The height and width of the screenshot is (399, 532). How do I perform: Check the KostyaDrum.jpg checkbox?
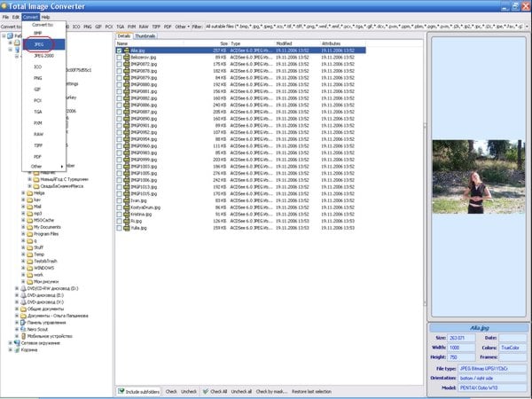pyautogui.click(x=119, y=207)
